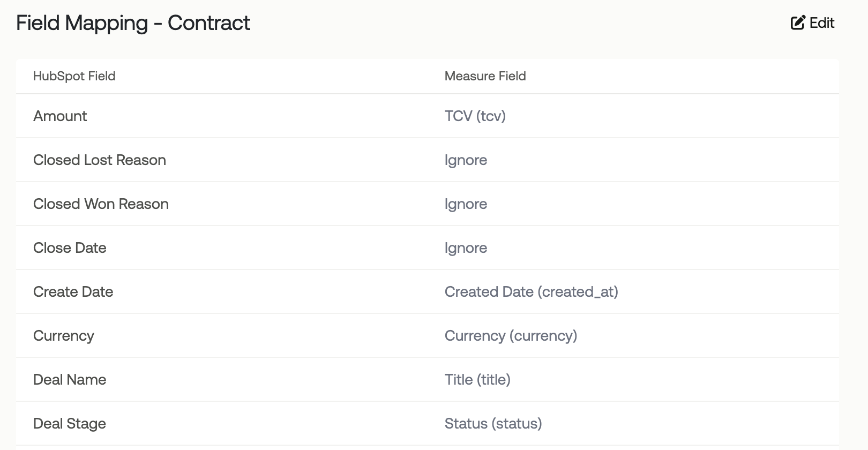The width and height of the screenshot is (868, 450).
Task: Click the Edit pencil icon
Action: 798,22
